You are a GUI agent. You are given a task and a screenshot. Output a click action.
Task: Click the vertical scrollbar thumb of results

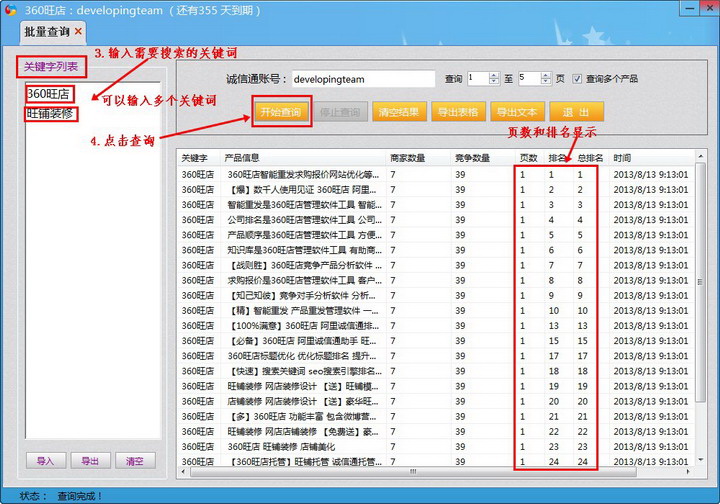click(x=700, y=282)
